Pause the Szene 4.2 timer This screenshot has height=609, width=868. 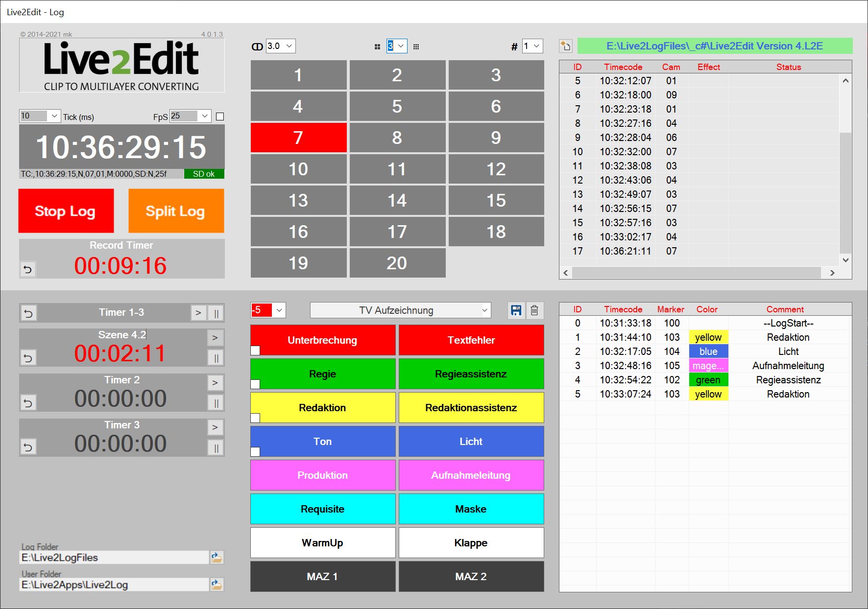(x=216, y=358)
